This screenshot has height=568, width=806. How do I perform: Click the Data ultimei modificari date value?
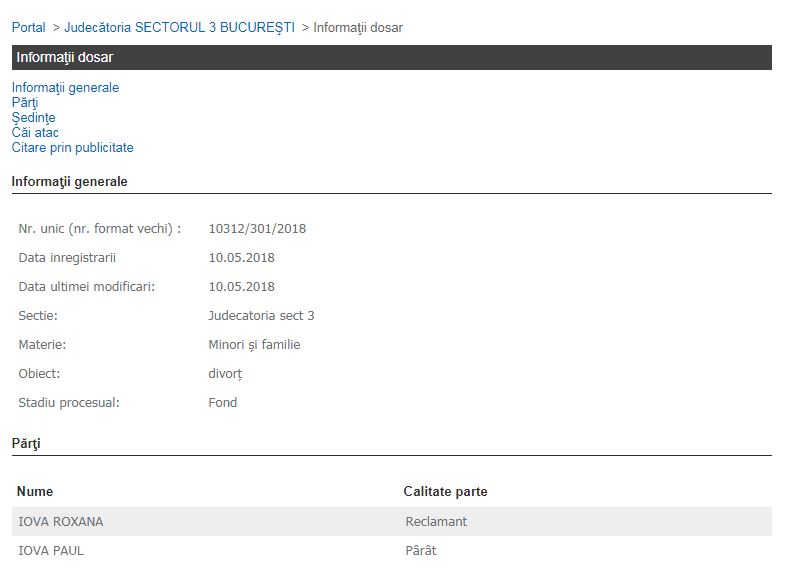coord(241,287)
